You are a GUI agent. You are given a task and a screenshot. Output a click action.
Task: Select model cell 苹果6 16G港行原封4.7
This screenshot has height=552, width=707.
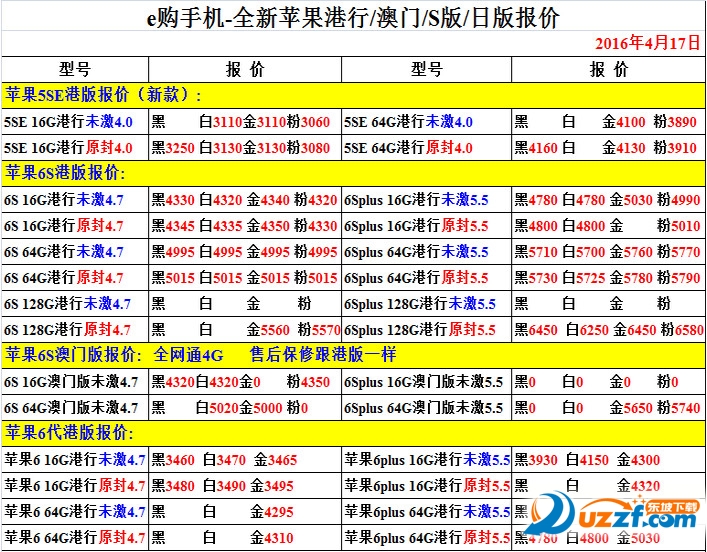75,486
